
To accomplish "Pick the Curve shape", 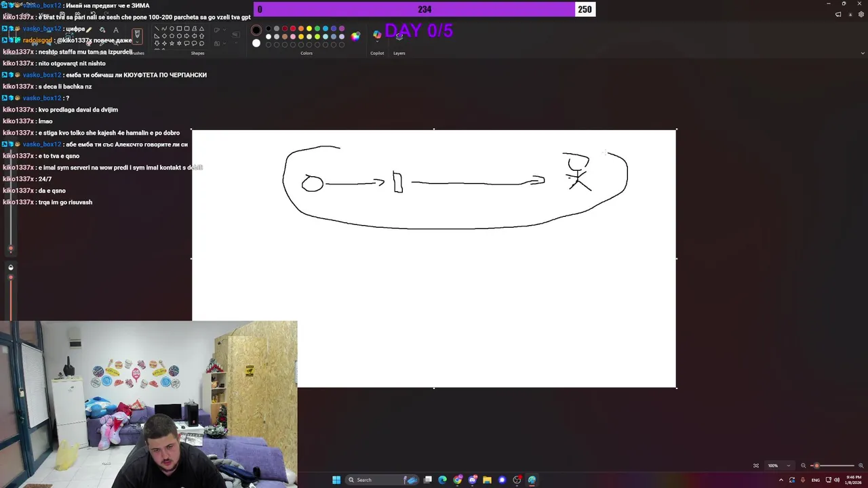I will click(164, 28).
